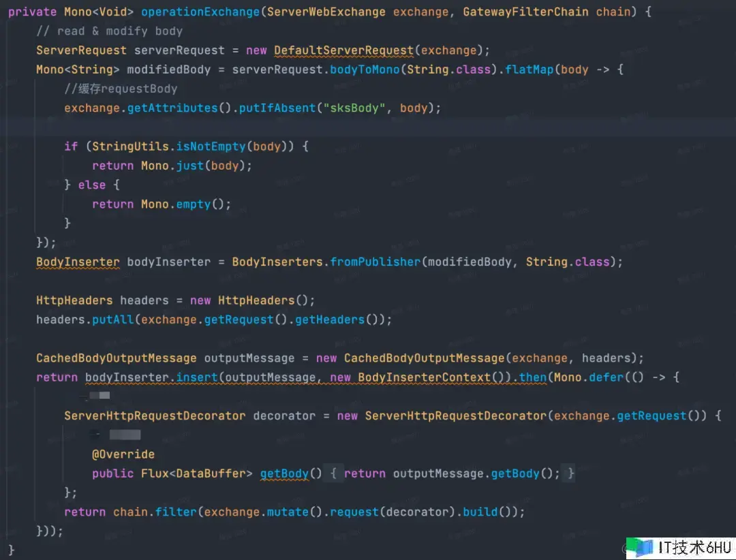Click the underlined insert method call
This screenshot has height=560, width=736.
tap(197, 377)
